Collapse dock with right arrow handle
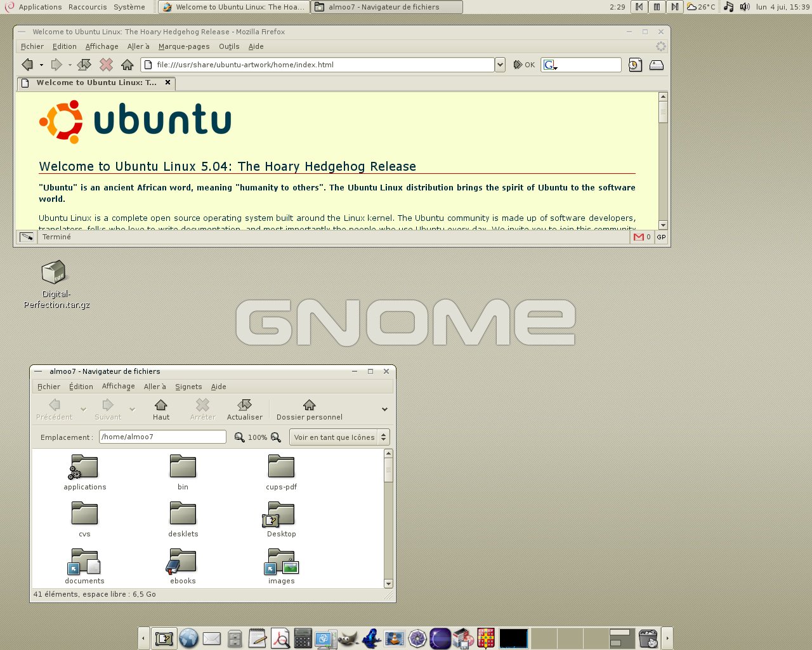The image size is (812, 650). (667, 638)
